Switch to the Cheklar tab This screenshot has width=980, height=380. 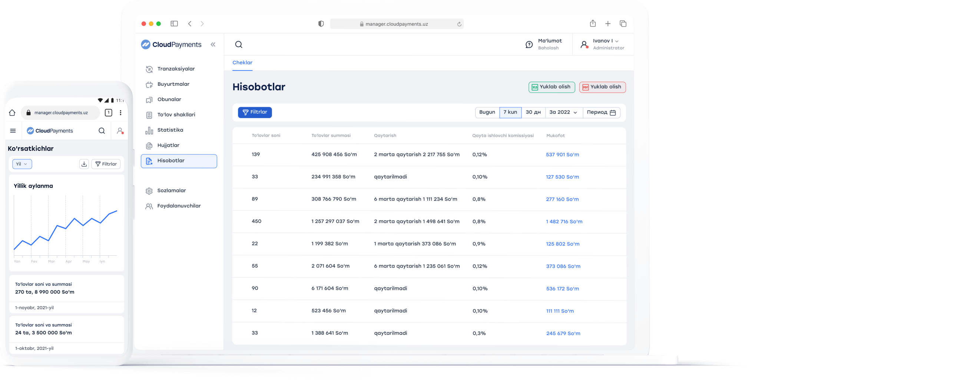242,63
